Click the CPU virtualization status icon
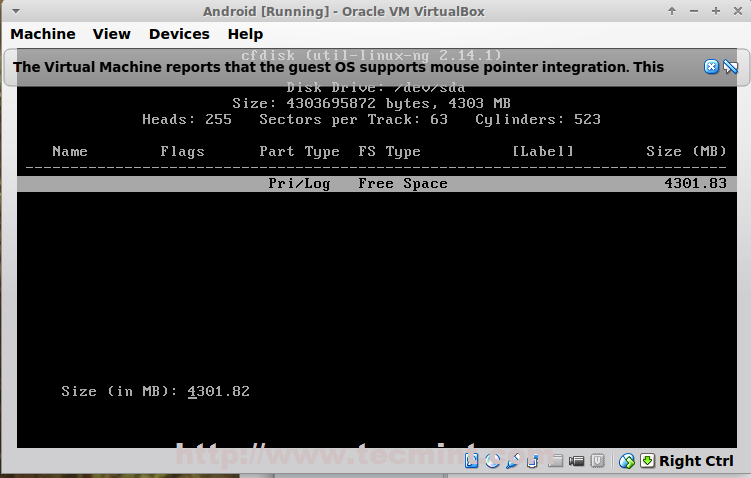The image size is (751, 478). 597,461
